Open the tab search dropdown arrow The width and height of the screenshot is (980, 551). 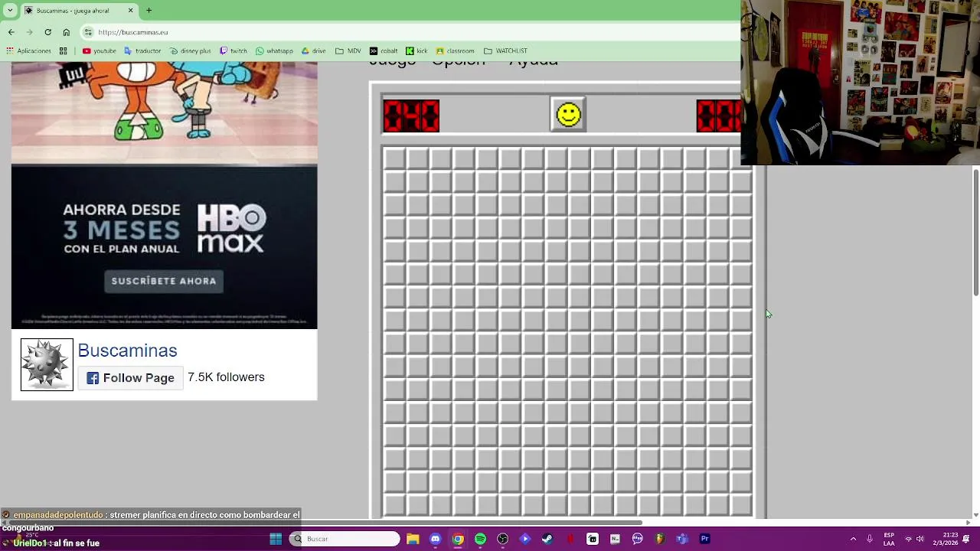click(x=11, y=11)
